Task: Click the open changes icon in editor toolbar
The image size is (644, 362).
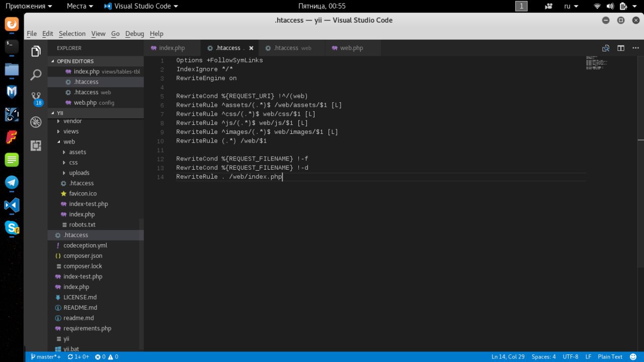Action: click(x=606, y=48)
